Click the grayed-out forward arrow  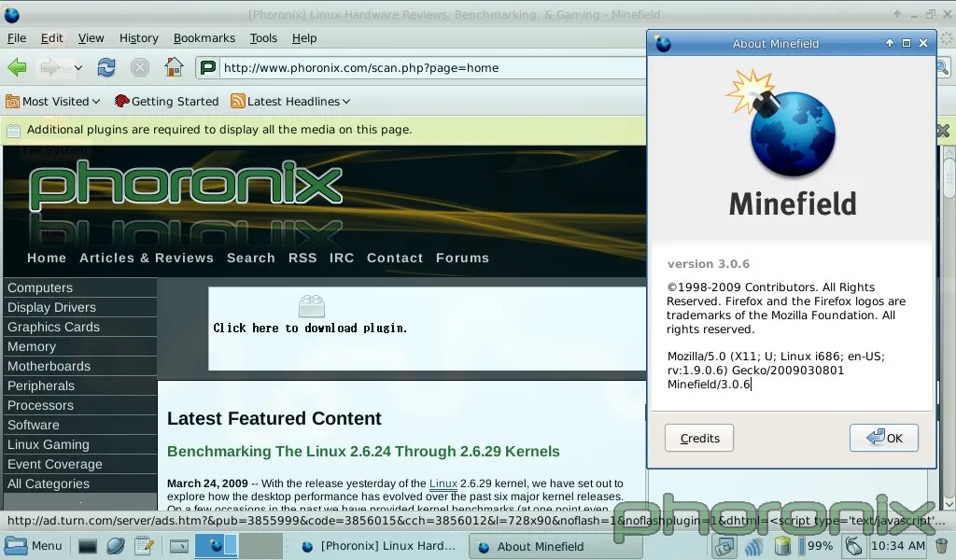52,67
